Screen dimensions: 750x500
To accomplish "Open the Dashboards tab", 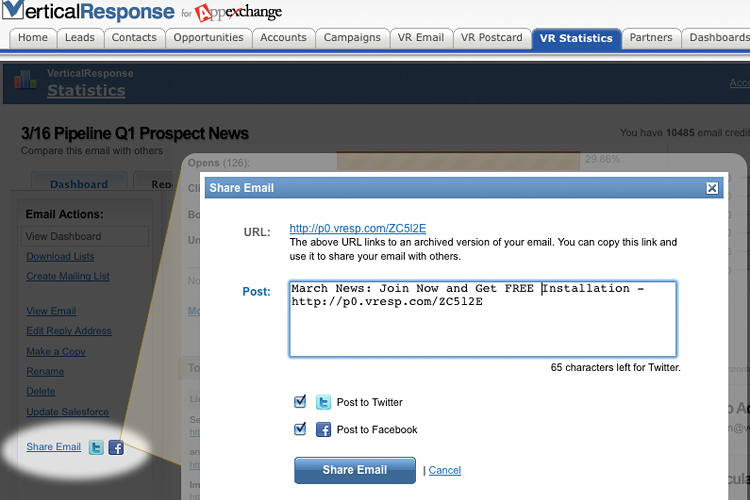I will (718, 38).
